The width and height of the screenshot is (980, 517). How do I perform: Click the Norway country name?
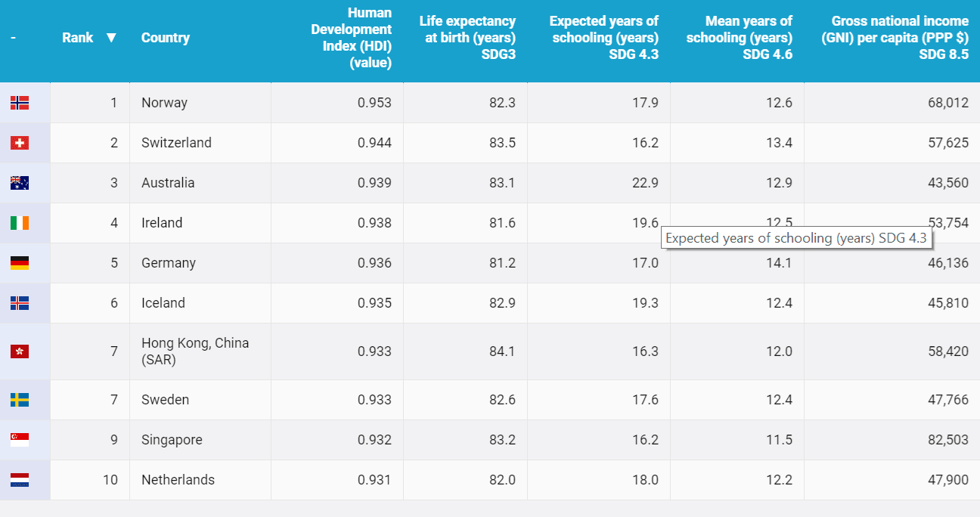(x=164, y=103)
